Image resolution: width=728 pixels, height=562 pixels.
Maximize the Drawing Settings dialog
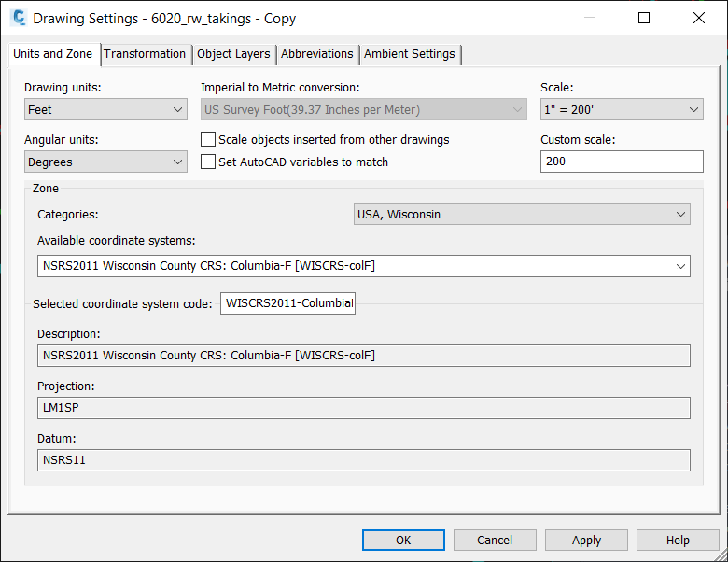tap(644, 18)
